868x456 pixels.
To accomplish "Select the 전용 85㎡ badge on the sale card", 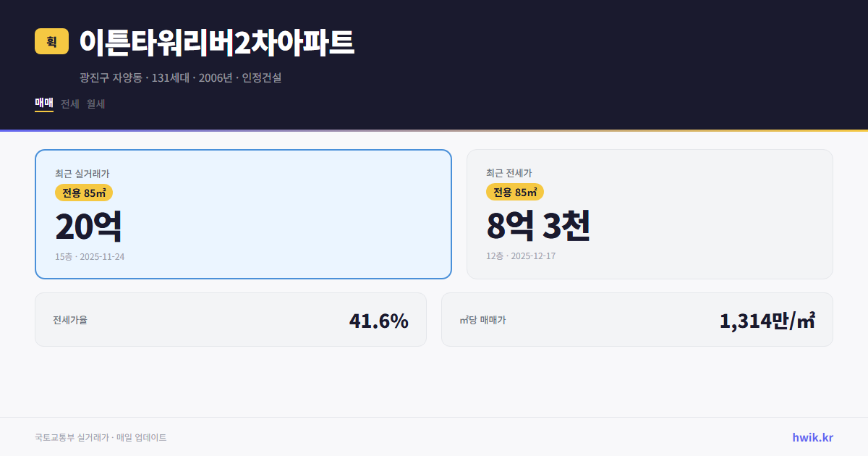I will tap(84, 193).
